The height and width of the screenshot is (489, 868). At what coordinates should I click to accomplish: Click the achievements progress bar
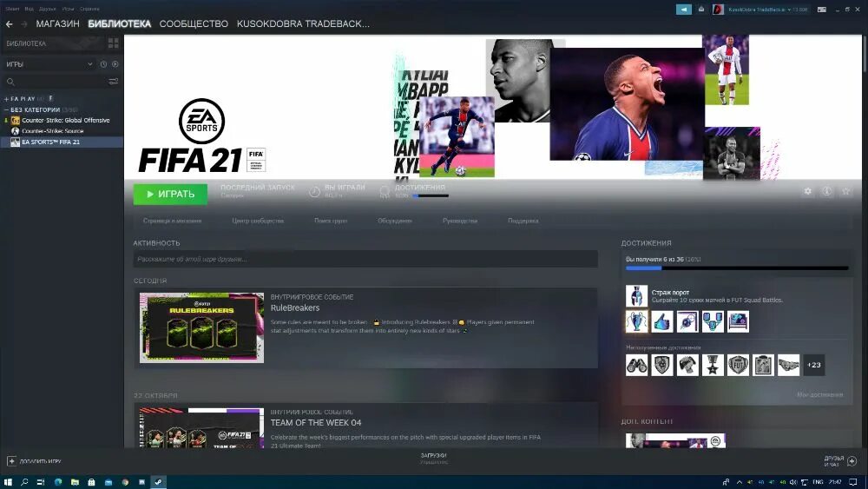coord(737,268)
